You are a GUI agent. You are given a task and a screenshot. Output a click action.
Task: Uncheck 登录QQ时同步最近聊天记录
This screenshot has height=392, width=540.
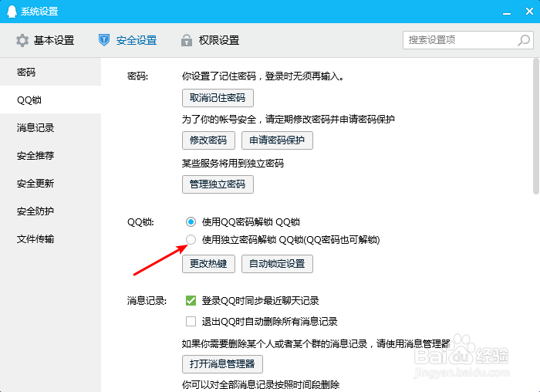pos(191,301)
